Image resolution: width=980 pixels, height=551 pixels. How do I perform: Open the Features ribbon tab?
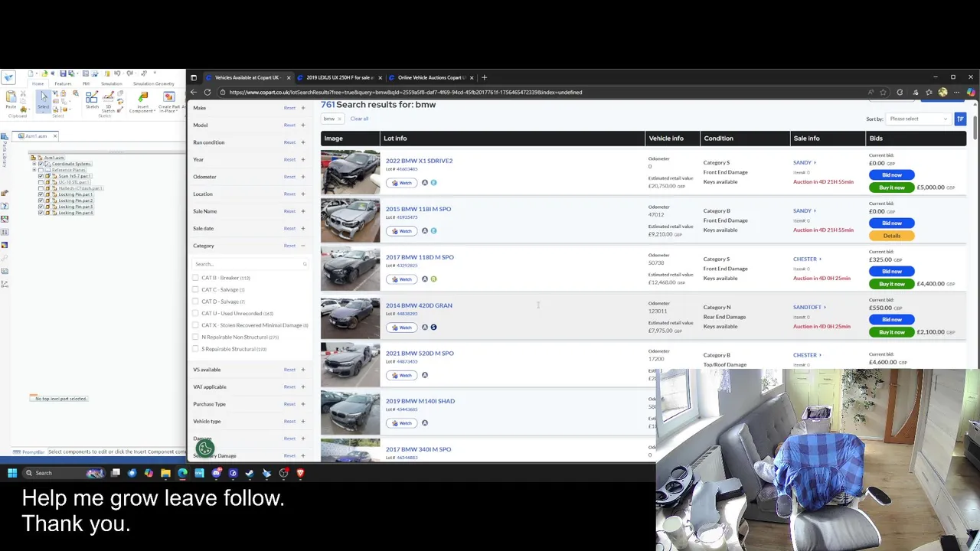click(63, 83)
